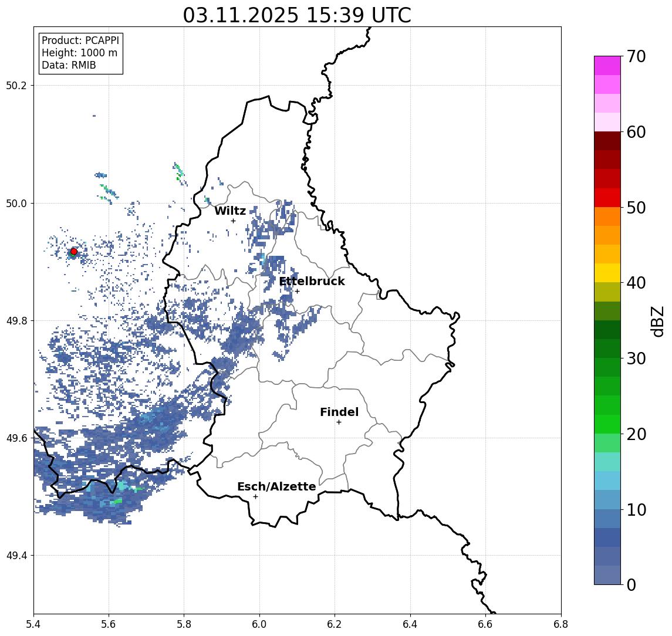Click the dBZ colorbar axis label
Screen dimensions: 672x636
[x=659, y=322]
